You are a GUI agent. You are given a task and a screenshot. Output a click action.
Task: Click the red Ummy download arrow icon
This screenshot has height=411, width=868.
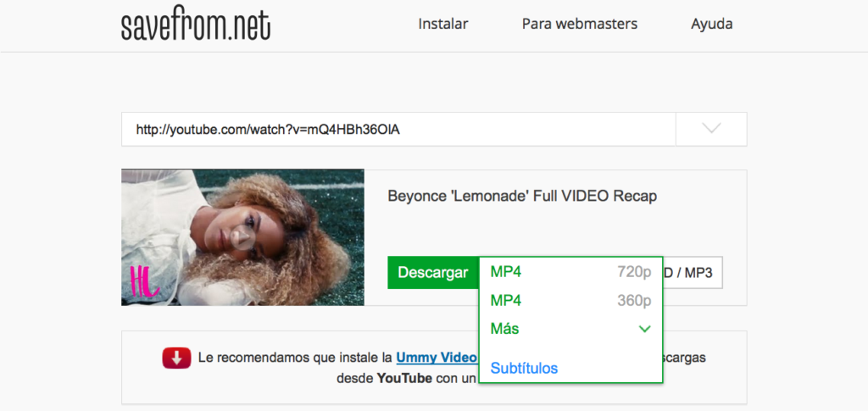tap(176, 358)
